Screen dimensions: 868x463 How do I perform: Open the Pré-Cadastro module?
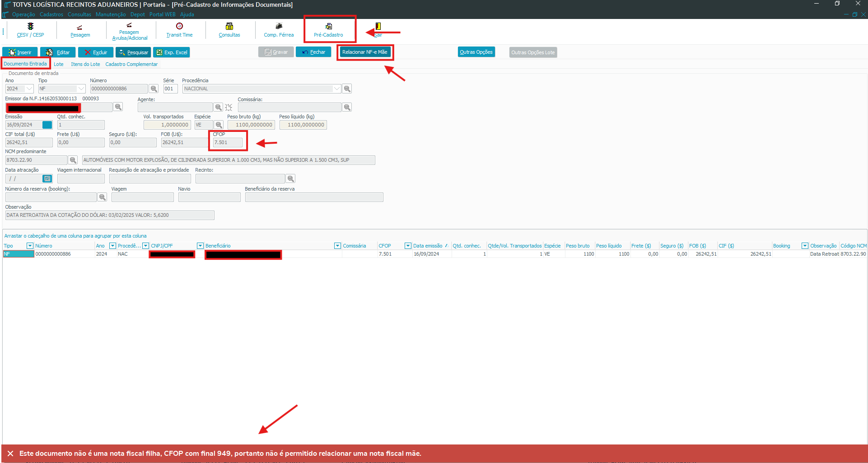[328, 30]
